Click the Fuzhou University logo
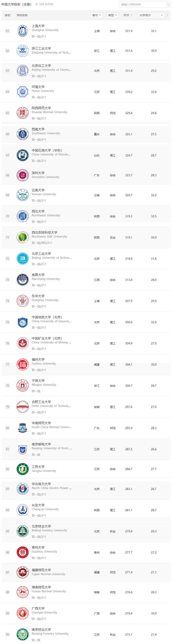 point(22,365)
